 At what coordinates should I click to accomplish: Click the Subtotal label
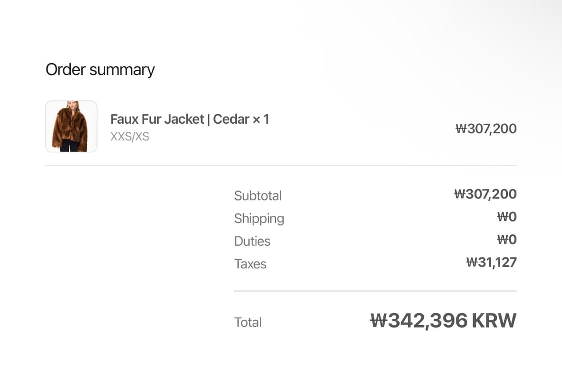click(258, 196)
